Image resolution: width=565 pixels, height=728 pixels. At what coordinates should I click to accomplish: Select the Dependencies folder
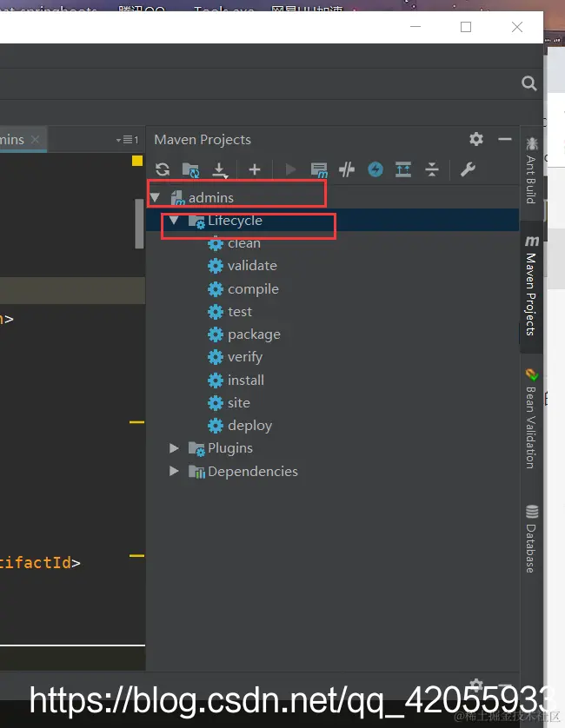(252, 471)
